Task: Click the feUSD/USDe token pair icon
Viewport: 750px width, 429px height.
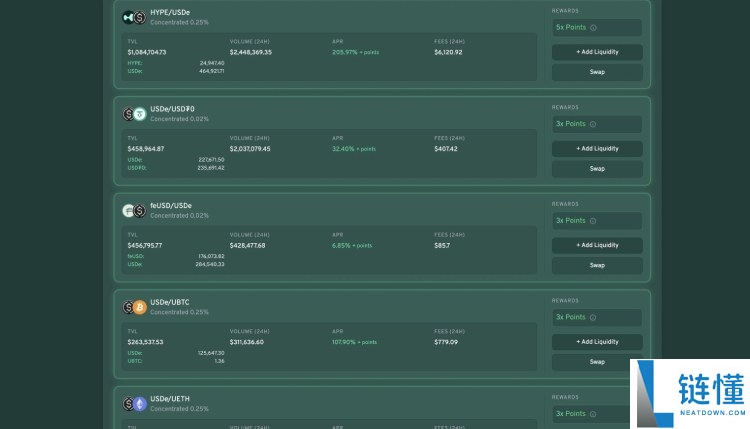Action: coord(133,210)
